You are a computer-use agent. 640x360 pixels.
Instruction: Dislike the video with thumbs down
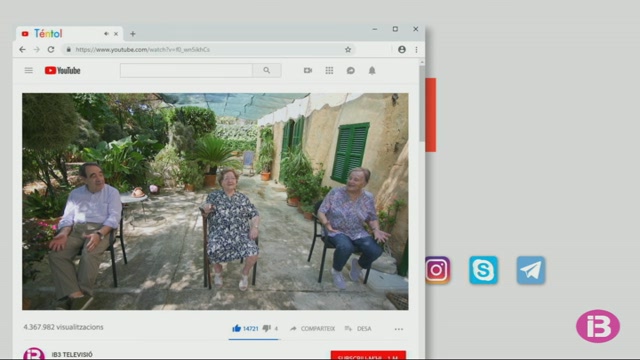[267, 328]
